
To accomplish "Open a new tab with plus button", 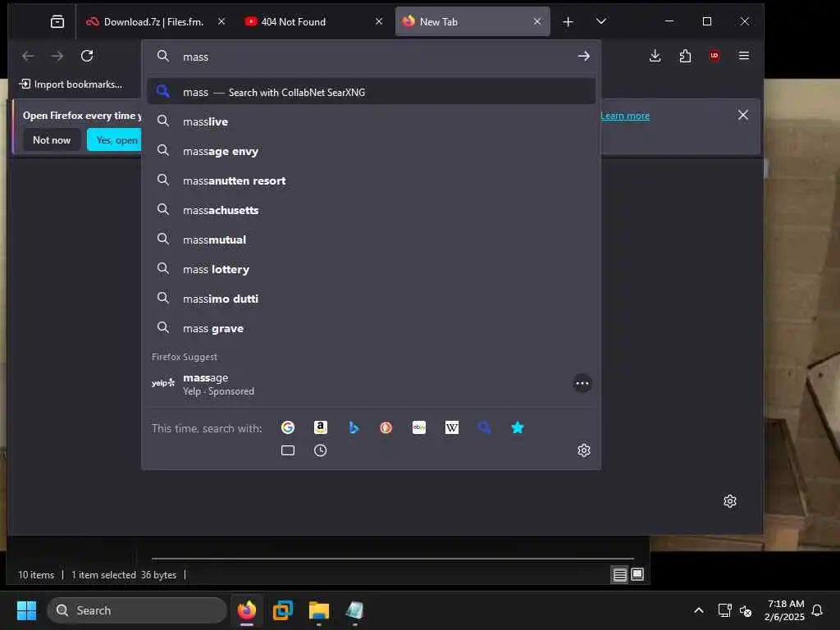I will point(568,21).
